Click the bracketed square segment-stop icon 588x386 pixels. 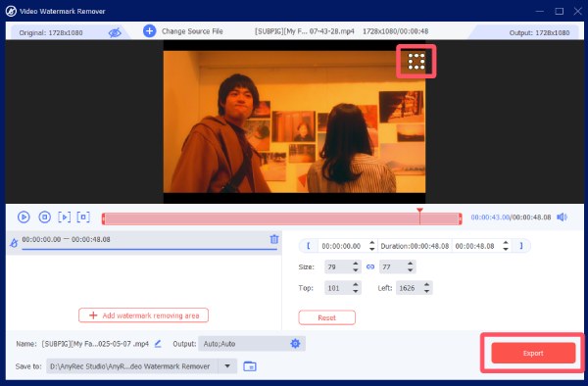(x=83, y=217)
